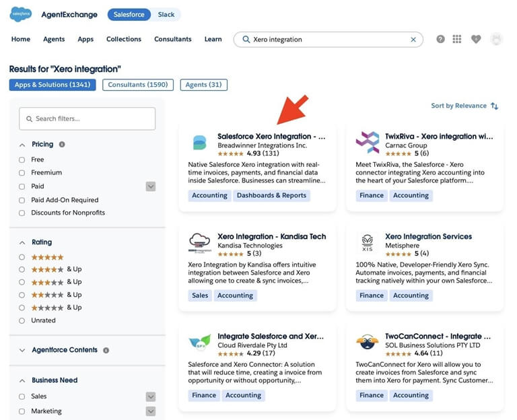Go to the Home nav item
The height and width of the screenshot is (420, 517).
tap(21, 39)
